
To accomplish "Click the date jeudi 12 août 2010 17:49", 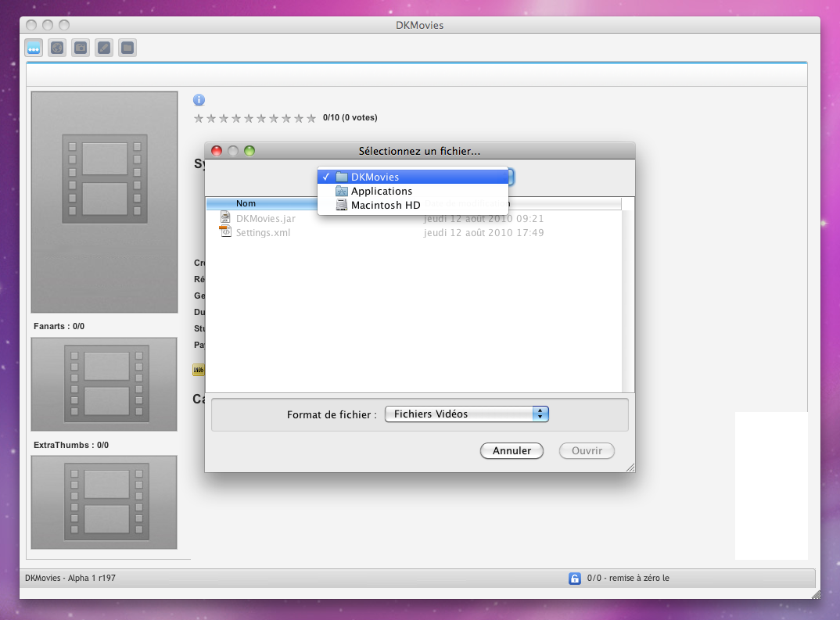I will [483, 233].
